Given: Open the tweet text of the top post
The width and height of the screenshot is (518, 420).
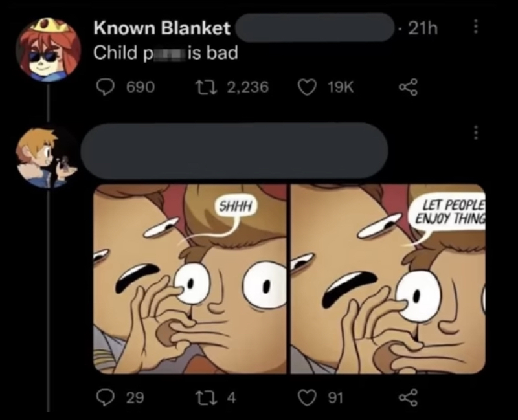Looking at the screenshot, I should point(166,53).
